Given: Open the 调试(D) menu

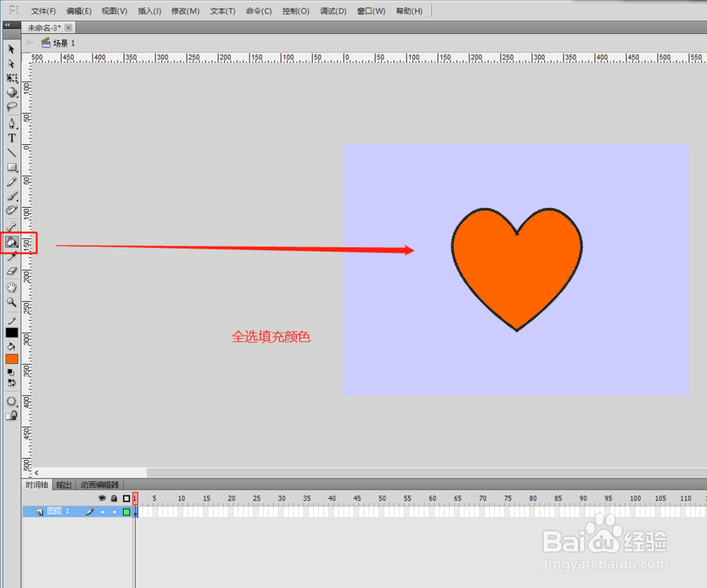Looking at the screenshot, I should [x=333, y=11].
